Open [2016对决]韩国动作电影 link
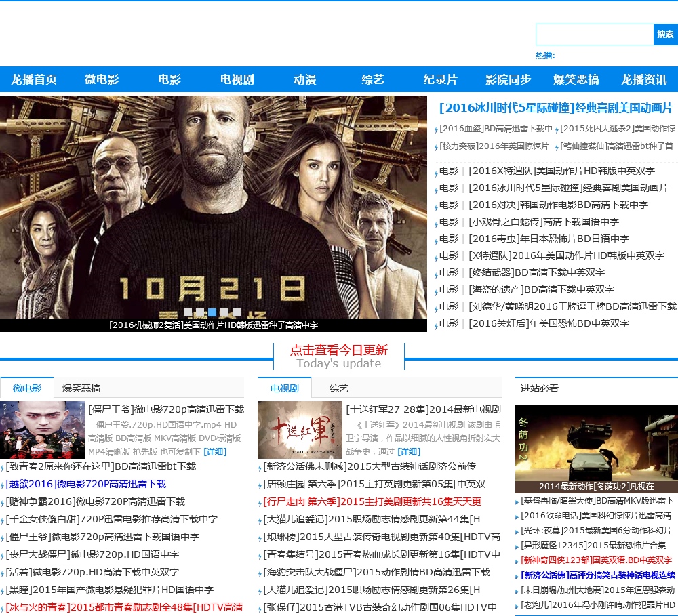The width and height of the screenshot is (678, 616). 558,205
